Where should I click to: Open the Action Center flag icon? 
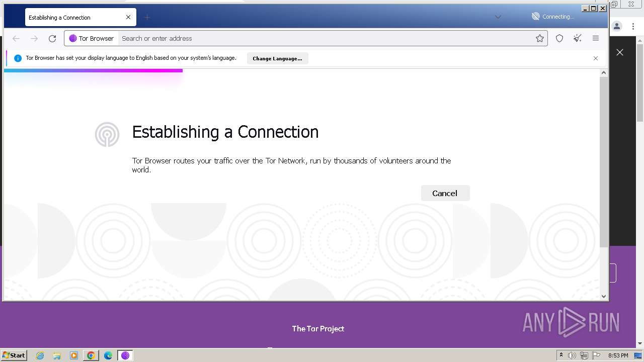tap(596, 355)
